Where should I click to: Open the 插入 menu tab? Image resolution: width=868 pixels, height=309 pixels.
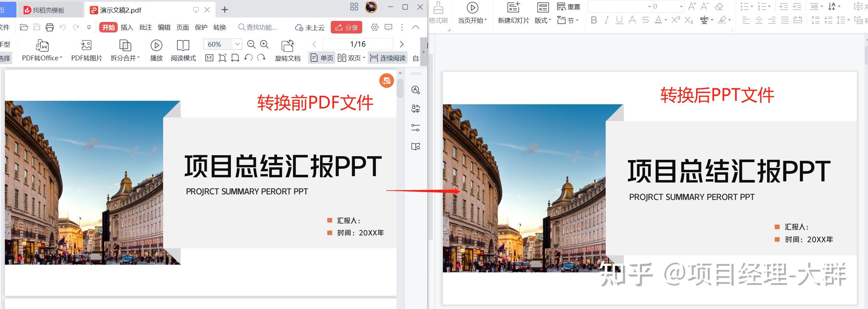127,27
